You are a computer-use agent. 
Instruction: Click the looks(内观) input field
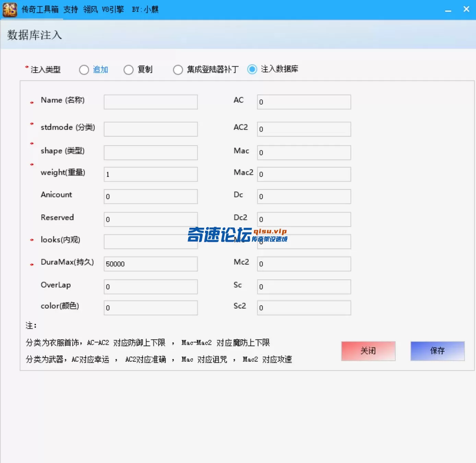point(151,242)
